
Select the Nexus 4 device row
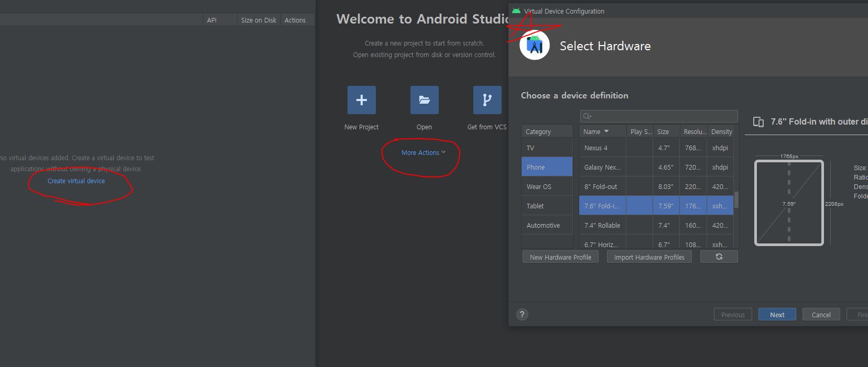point(656,148)
